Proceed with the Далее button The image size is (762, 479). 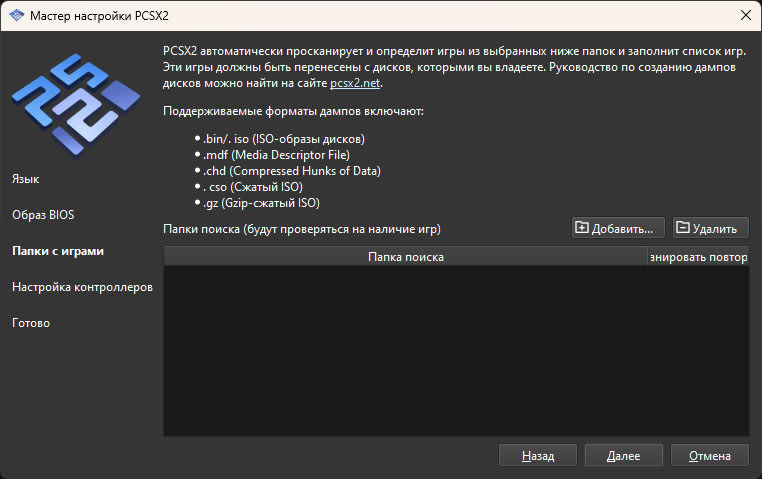click(x=623, y=456)
